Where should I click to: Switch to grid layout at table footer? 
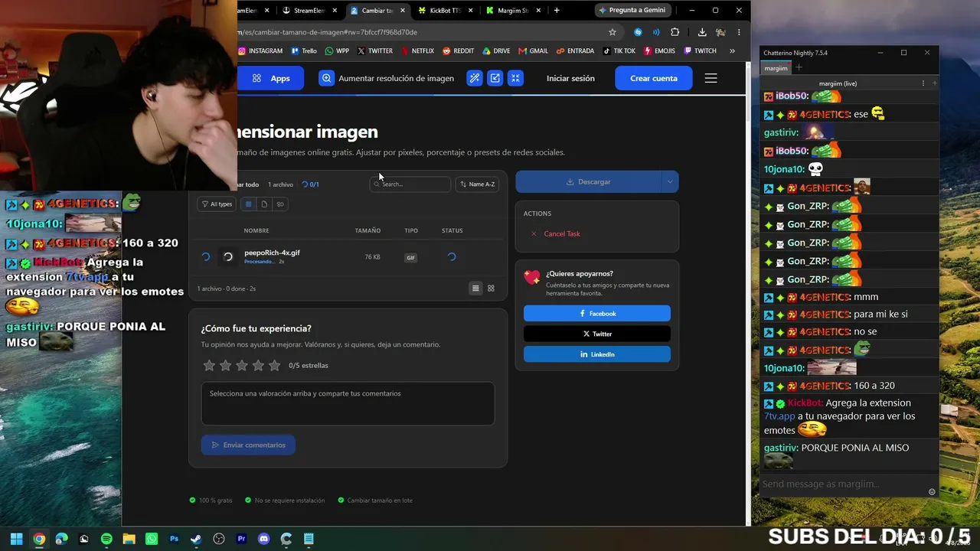(491, 289)
